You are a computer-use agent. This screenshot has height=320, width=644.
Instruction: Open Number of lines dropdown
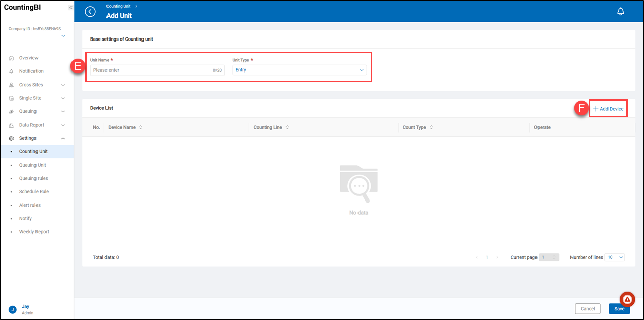(615, 257)
